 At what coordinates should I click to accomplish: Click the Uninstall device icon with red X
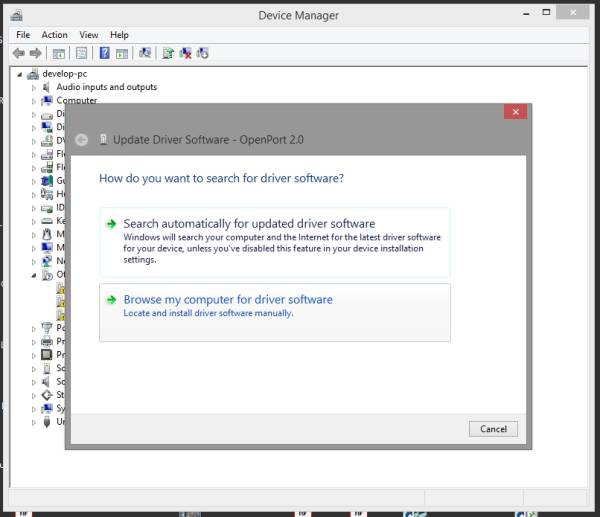(185, 53)
